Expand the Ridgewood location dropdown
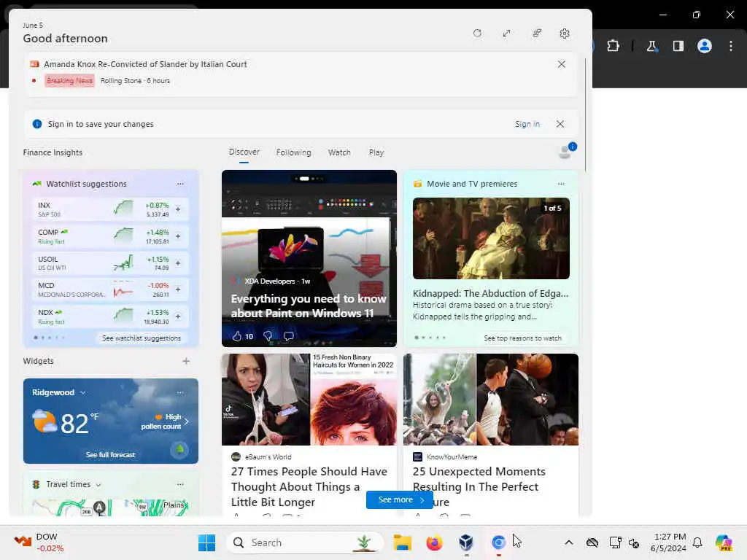This screenshot has width=747, height=560. (x=83, y=393)
